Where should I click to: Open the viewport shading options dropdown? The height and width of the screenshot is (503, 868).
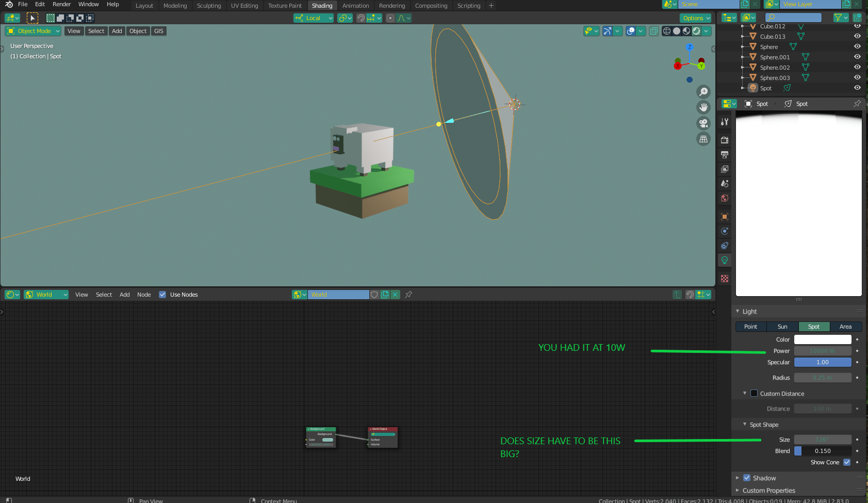tap(706, 31)
